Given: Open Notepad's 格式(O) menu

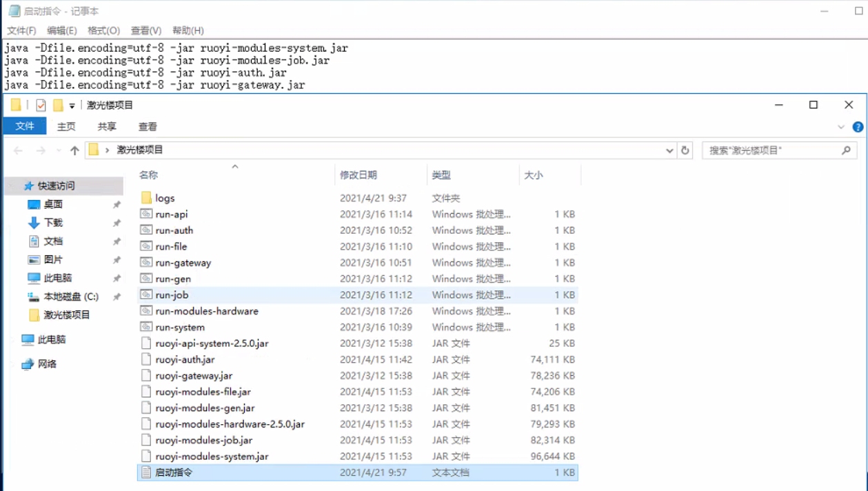Looking at the screenshot, I should pos(103,30).
